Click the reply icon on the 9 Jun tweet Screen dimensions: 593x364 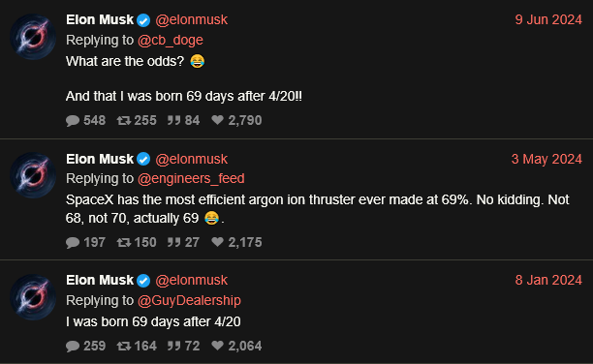pos(73,121)
